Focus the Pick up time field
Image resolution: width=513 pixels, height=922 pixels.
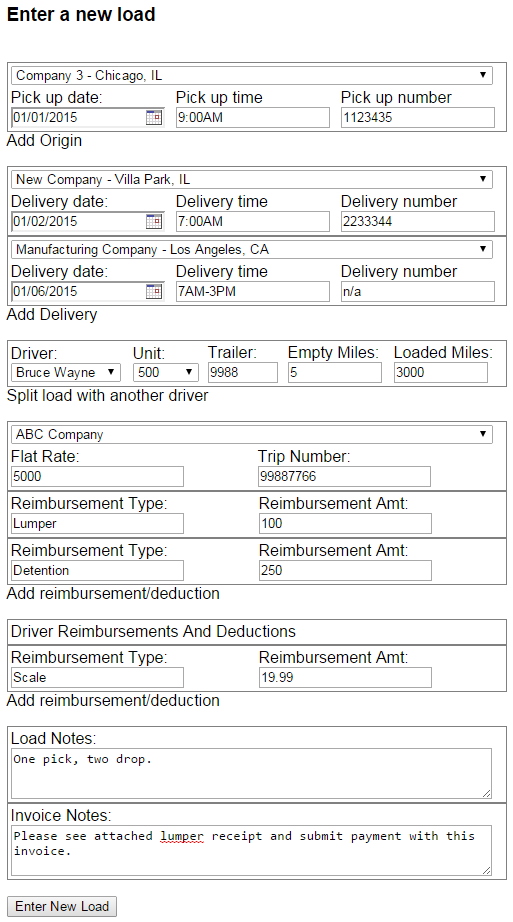point(253,118)
